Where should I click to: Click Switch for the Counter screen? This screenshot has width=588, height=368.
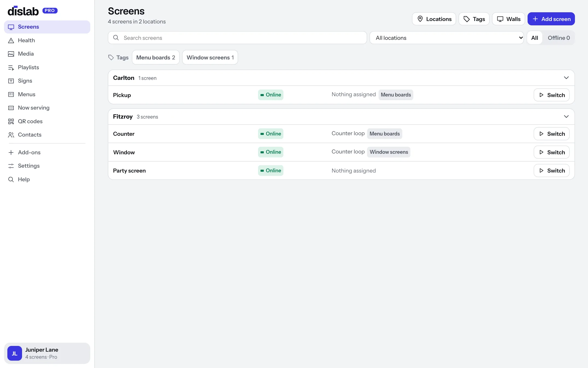552,134
